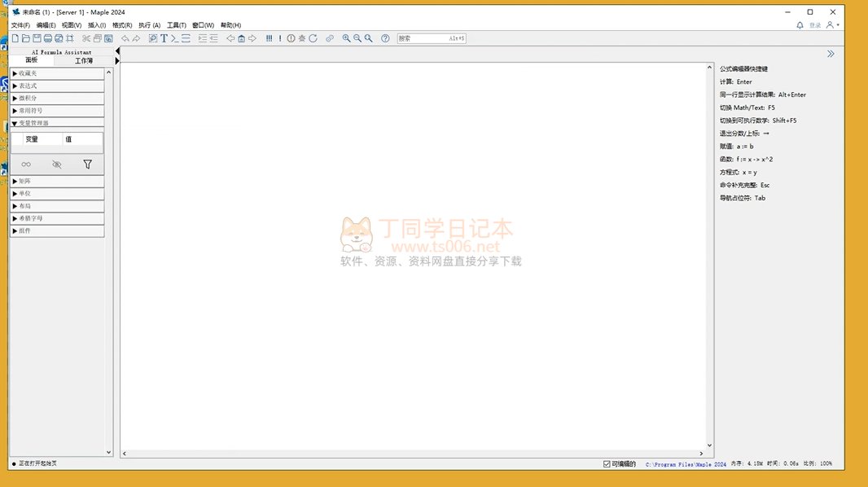The image size is (868, 487).
Task: Click the document's bottom horizontal scrollbar
Action: pyautogui.click(x=412, y=454)
